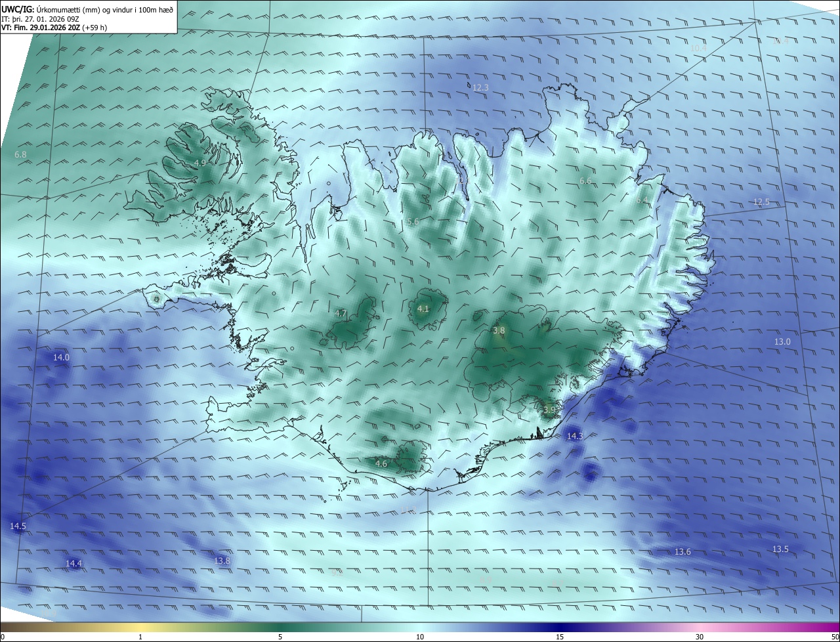The width and height of the screenshot is (840, 642).
Task: Click the valid time line 'VT: Fim. 29.01.2026 20Z (+59 h)'
Action: click(x=54, y=28)
